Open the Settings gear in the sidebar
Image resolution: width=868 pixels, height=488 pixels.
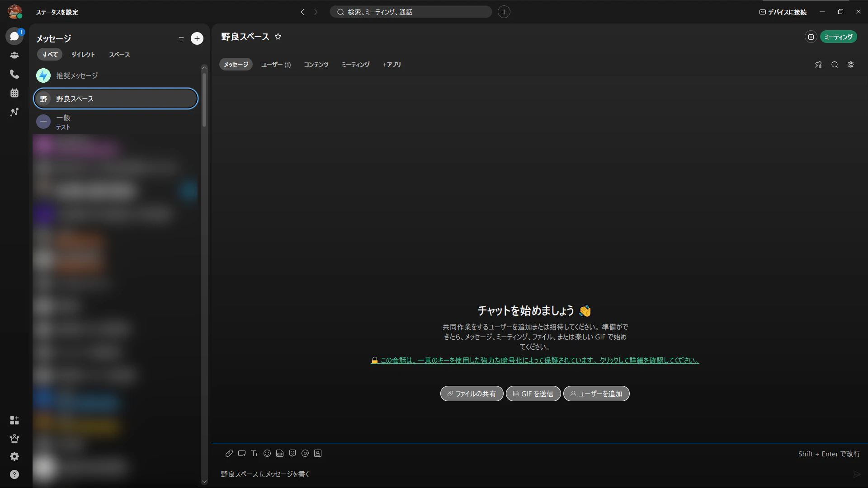(14, 456)
